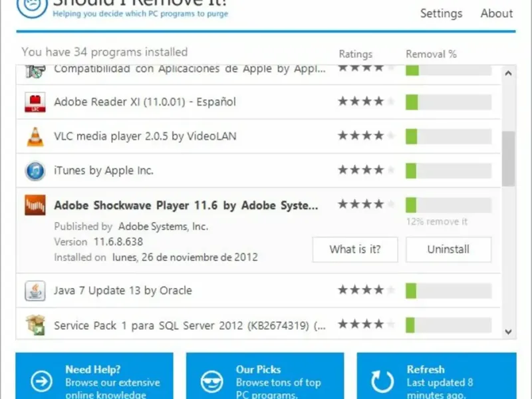Select the iTunes music note icon
The height and width of the screenshot is (399, 532).
pyautogui.click(x=35, y=171)
